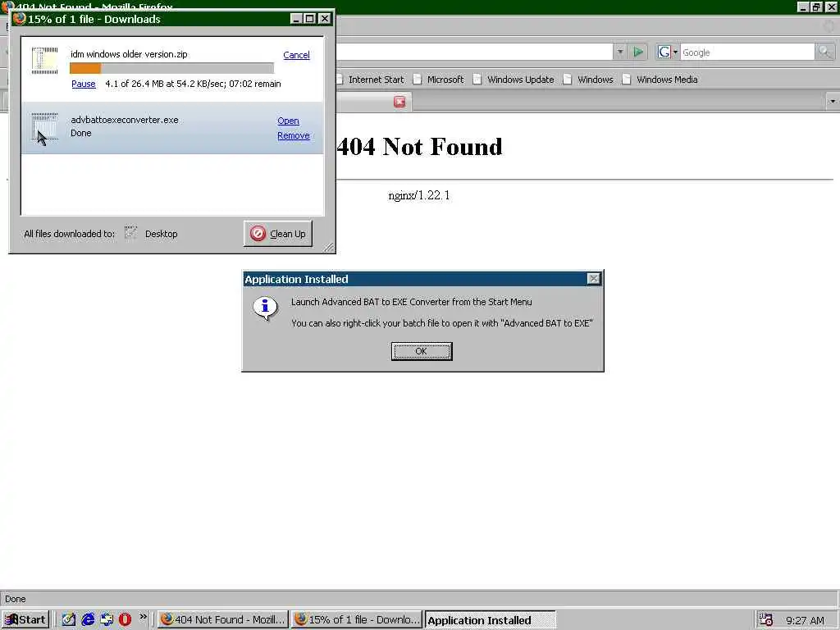Click the Desktop download folder link
840x630 pixels.
pyautogui.click(x=162, y=234)
